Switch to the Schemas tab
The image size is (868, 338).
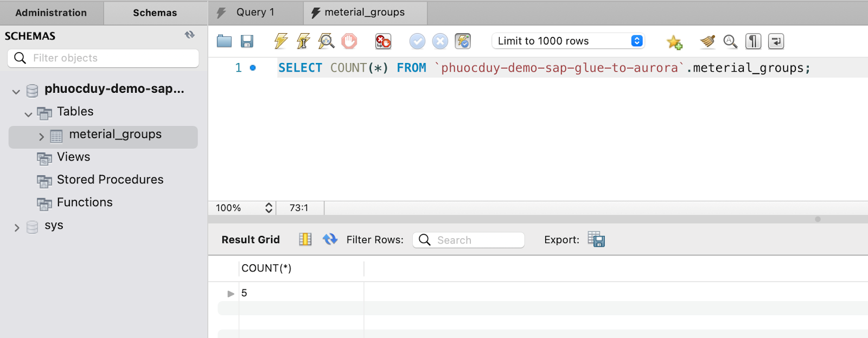click(x=155, y=12)
